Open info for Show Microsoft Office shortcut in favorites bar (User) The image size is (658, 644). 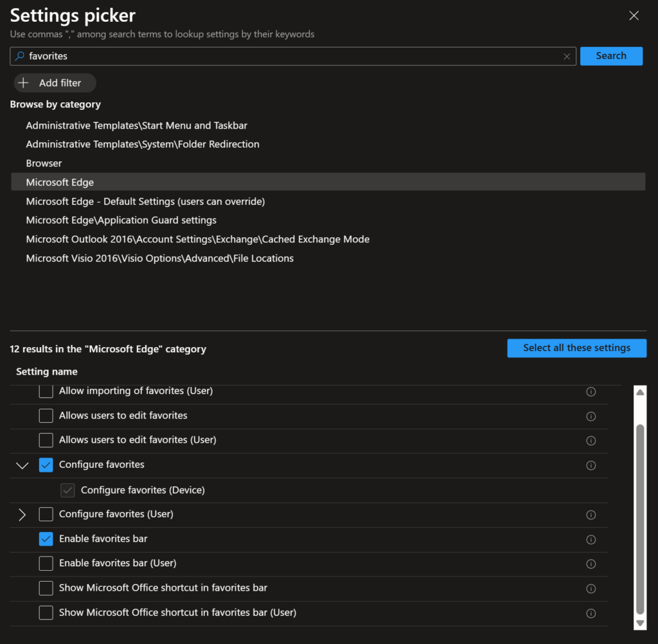tap(591, 613)
